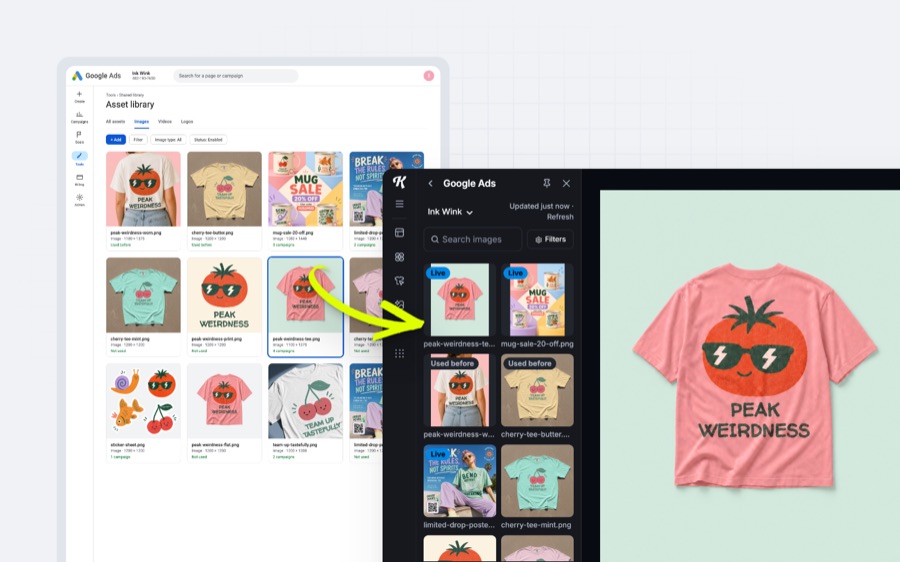The image size is (900, 562).
Task: Click the magnifier icon in Search images field
Action: pyautogui.click(x=435, y=239)
